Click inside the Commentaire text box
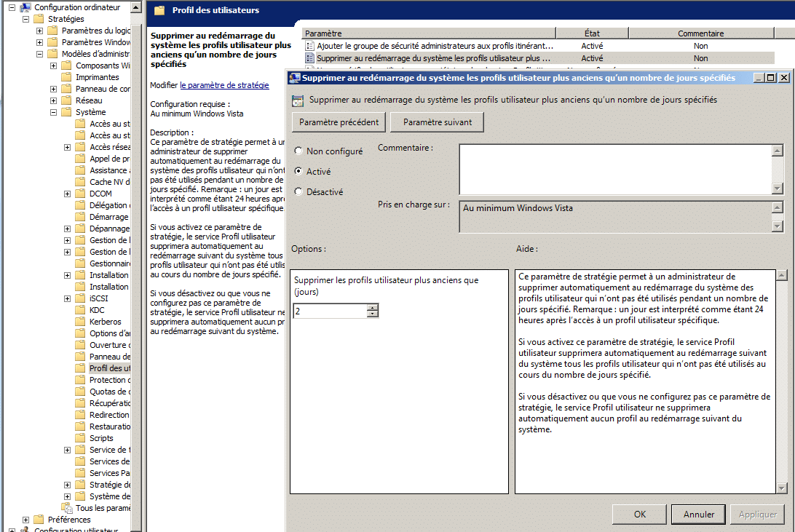795x532 pixels. (x=615, y=170)
